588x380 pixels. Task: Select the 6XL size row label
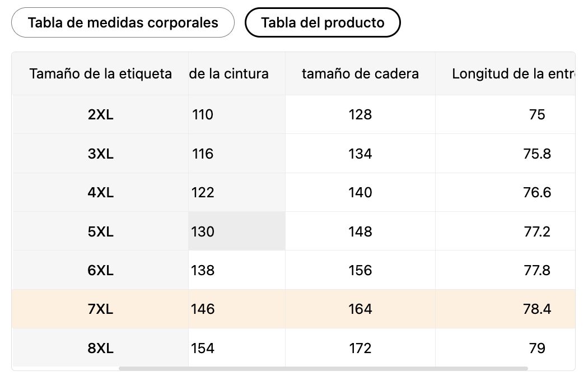click(x=101, y=270)
